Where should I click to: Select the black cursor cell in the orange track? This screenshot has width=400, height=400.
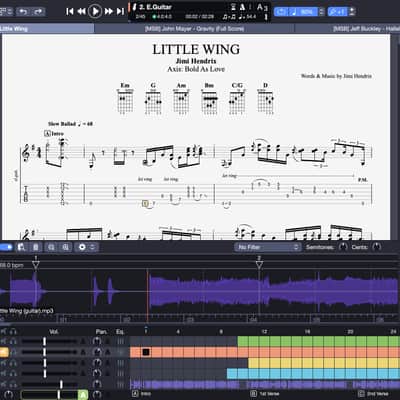click(x=146, y=352)
